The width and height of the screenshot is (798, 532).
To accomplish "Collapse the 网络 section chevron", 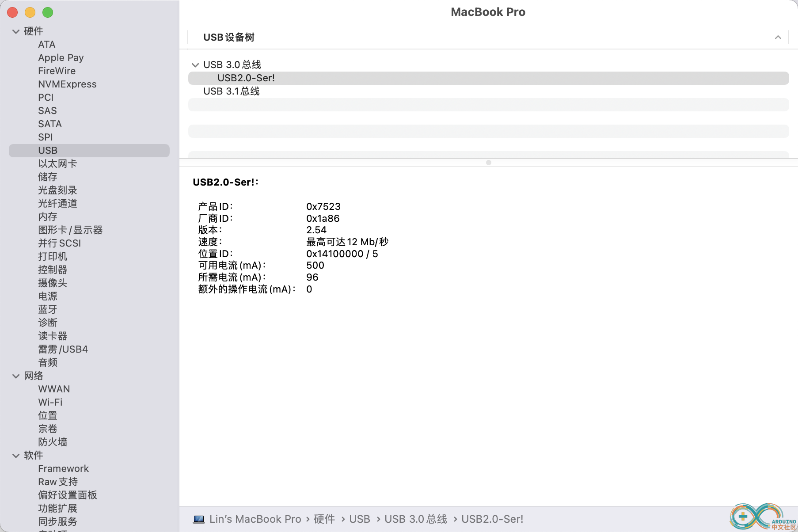I will pyautogui.click(x=16, y=376).
